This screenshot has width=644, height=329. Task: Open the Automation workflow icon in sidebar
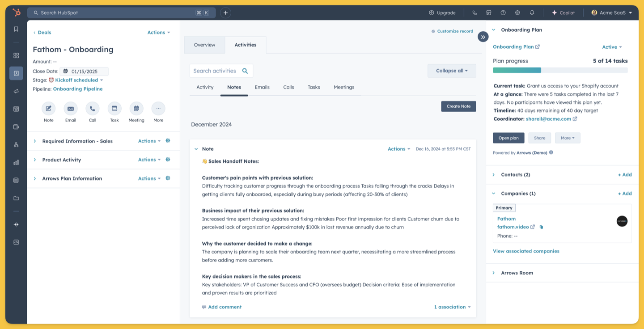pos(16,144)
